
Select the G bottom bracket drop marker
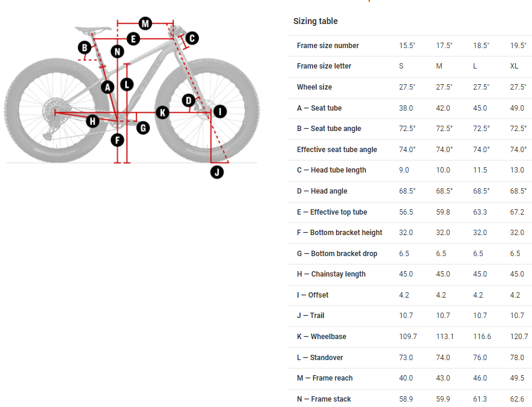[142, 127]
